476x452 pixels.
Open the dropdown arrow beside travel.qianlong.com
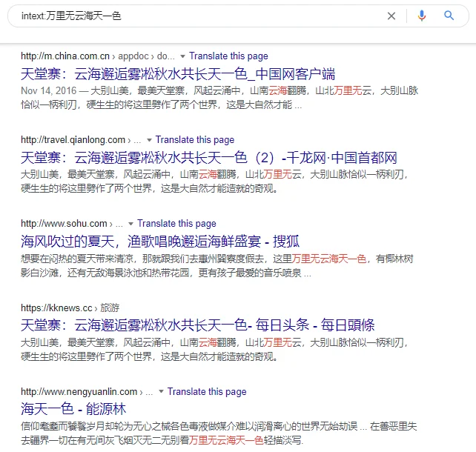[x=149, y=140]
